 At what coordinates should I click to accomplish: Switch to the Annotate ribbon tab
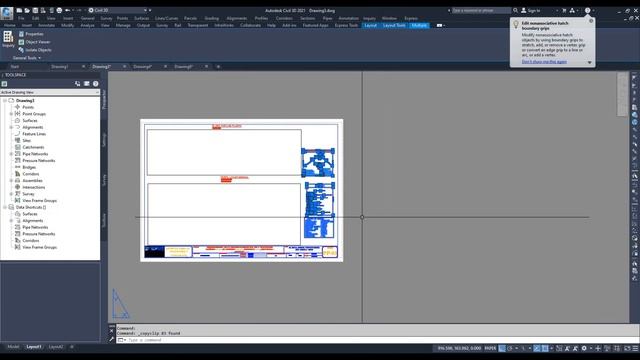46,25
